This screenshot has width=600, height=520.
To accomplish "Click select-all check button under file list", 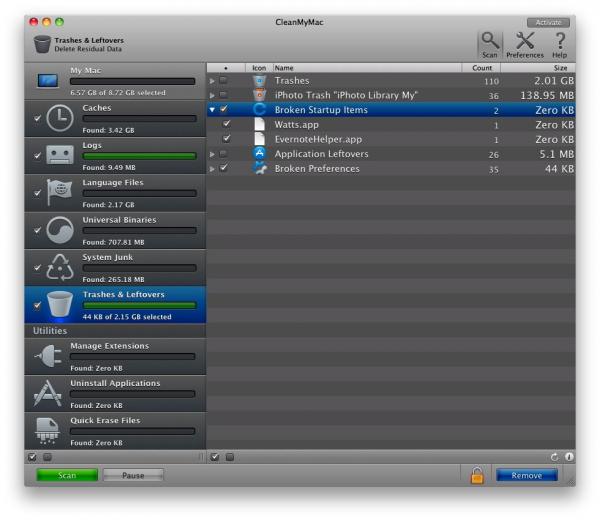I will click(215, 457).
